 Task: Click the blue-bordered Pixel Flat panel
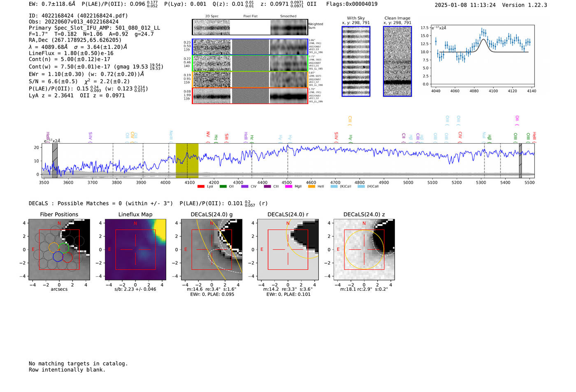[x=250, y=47]
